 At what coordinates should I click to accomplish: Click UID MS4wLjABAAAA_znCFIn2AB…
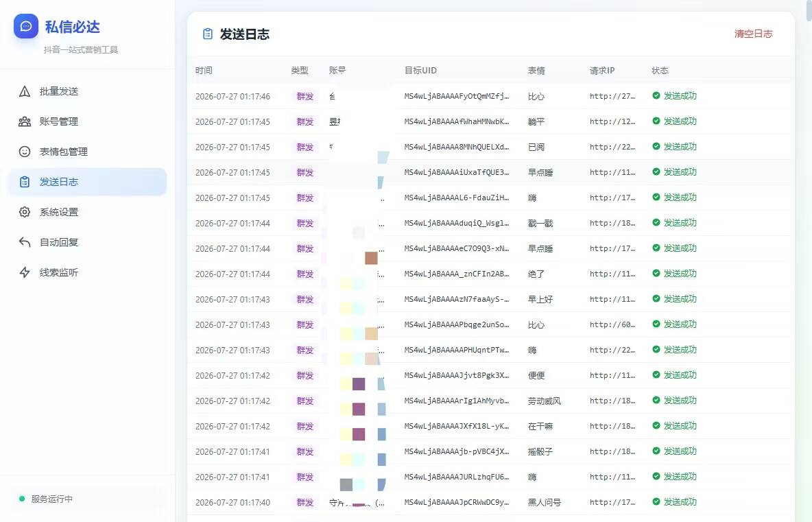point(457,274)
